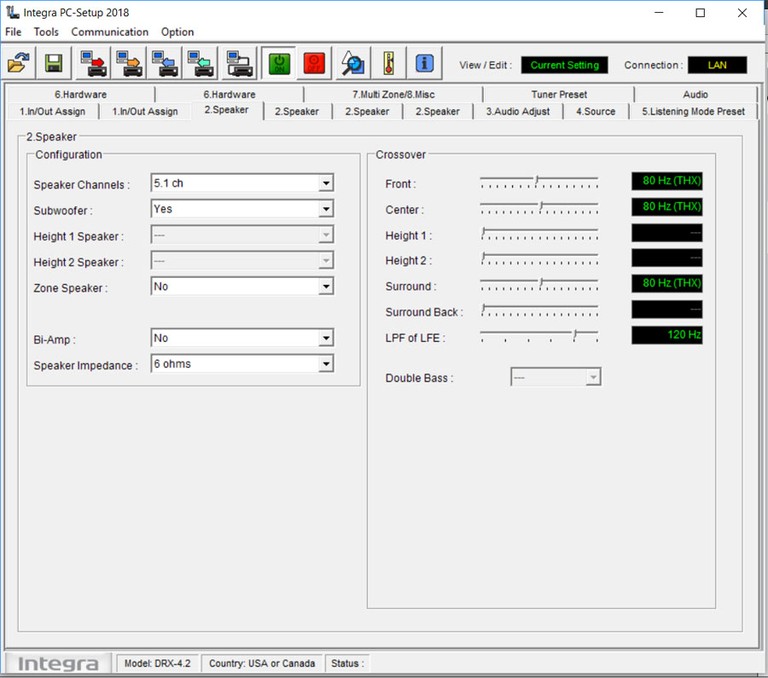Viewport: 768px width, 678px height.
Task: Switch to the 3.Audio Adjust tab
Action: click(518, 111)
